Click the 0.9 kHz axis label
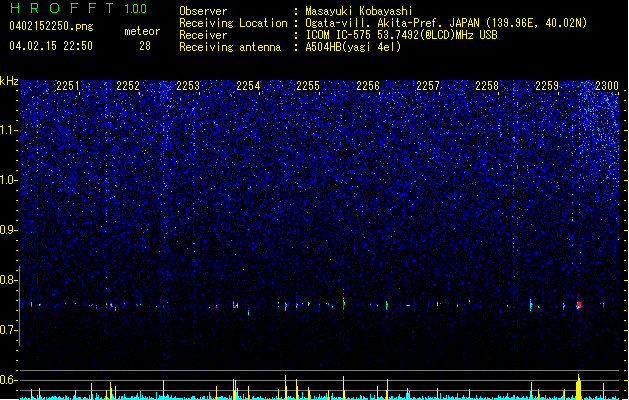 click(x=9, y=230)
